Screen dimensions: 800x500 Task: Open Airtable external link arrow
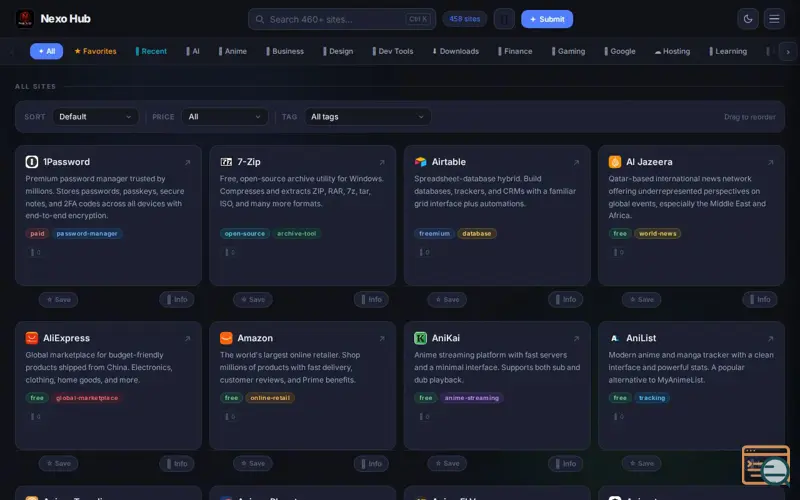tap(576, 162)
